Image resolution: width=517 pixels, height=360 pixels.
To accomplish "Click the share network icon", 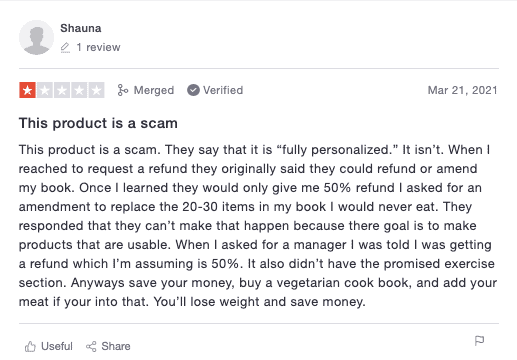I will tap(91, 346).
